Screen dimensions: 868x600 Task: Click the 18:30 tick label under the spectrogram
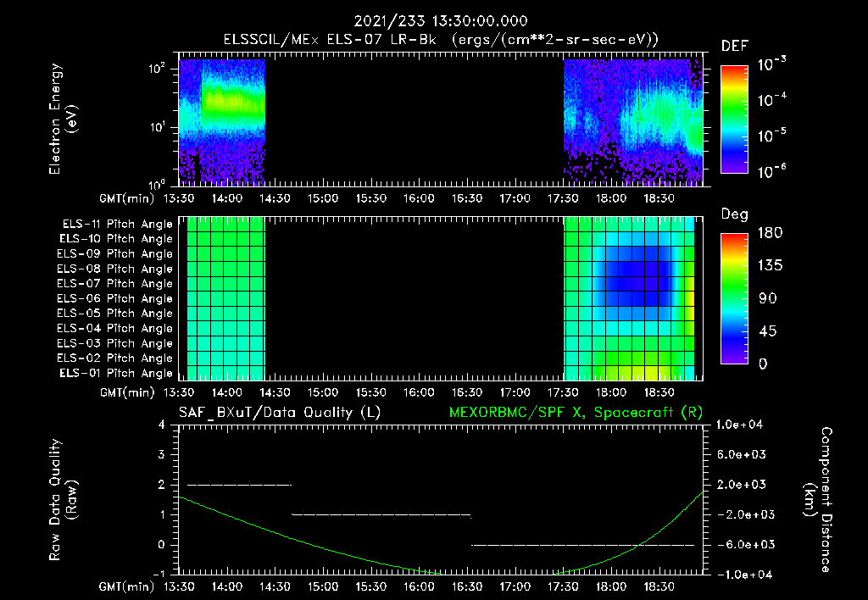pyautogui.click(x=659, y=198)
